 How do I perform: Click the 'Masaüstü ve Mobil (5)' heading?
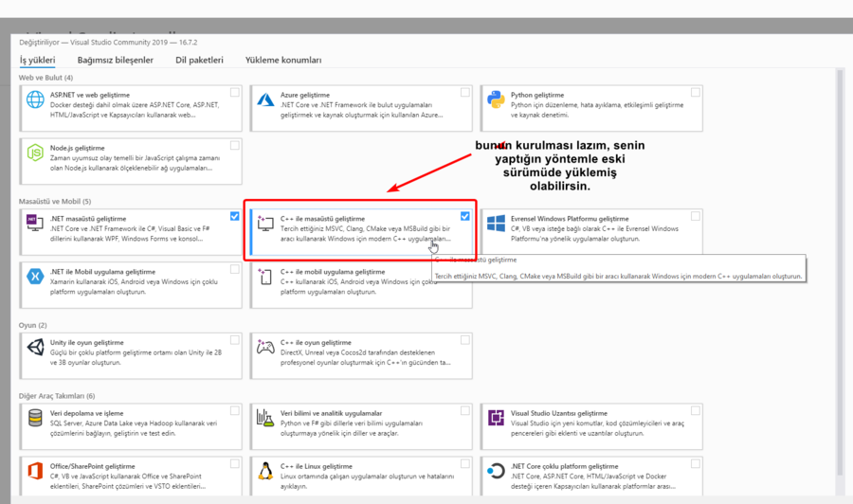(55, 201)
